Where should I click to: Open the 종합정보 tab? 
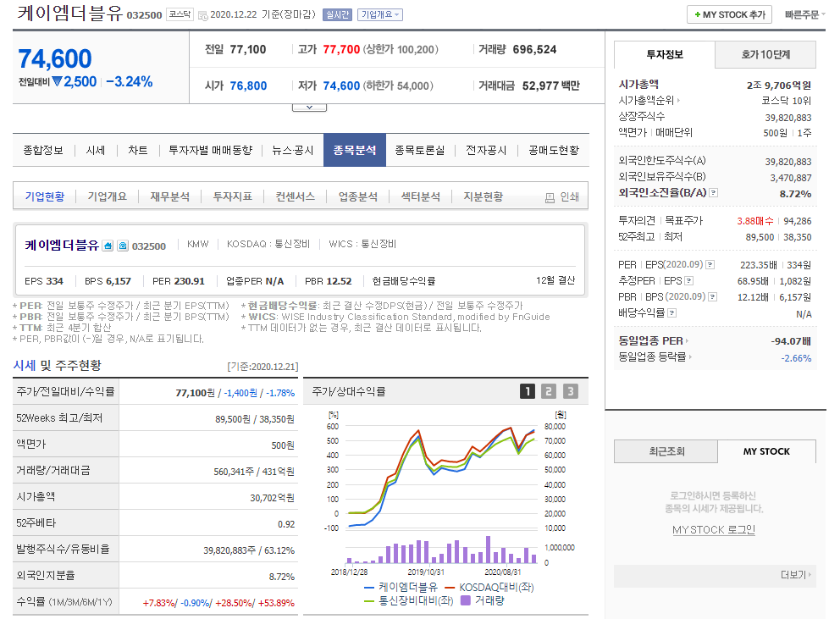pos(43,150)
